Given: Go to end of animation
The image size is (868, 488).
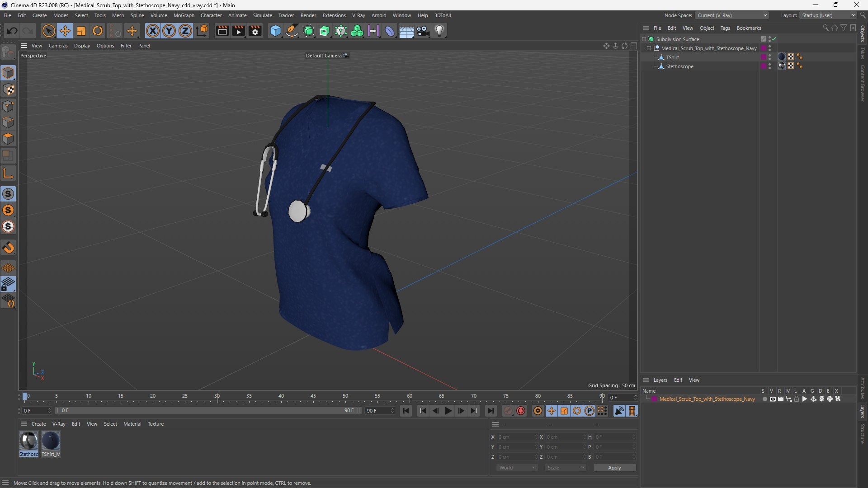Looking at the screenshot, I should [491, 411].
